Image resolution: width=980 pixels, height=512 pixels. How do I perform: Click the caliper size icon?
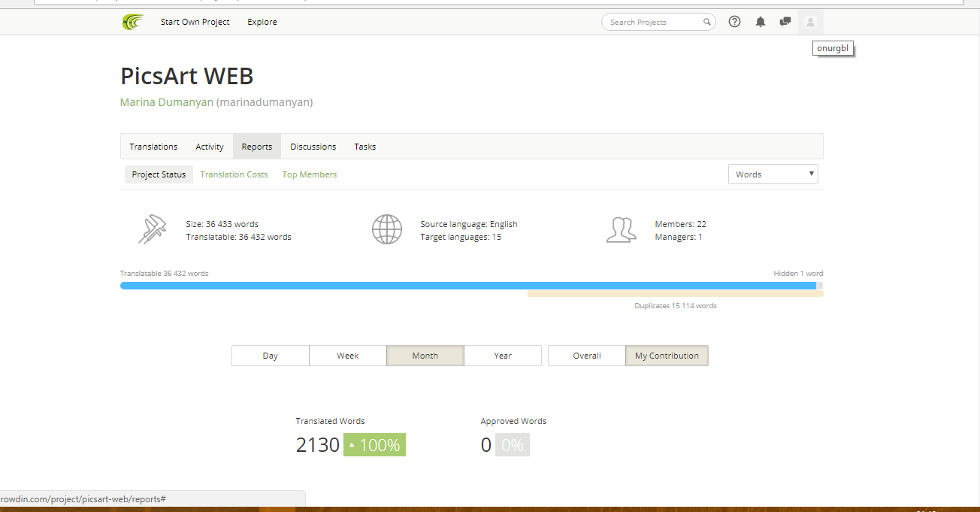click(153, 229)
